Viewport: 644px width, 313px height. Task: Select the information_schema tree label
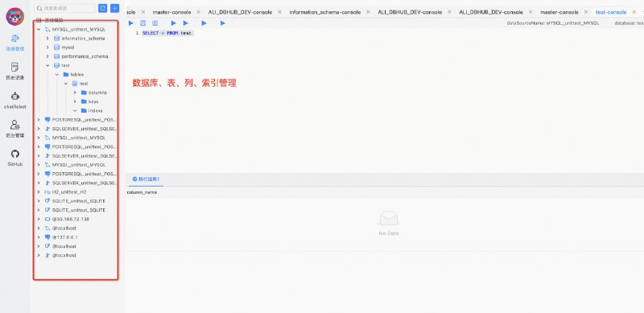coord(83,38)
